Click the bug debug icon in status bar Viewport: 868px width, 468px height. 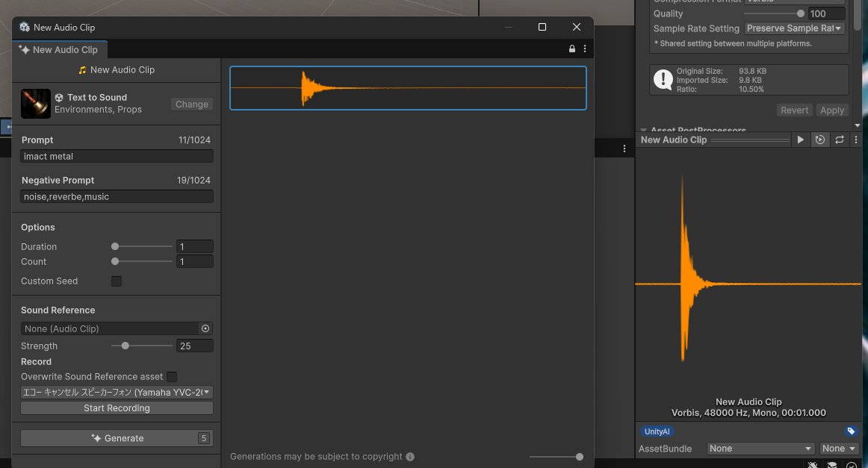[812, 465]
